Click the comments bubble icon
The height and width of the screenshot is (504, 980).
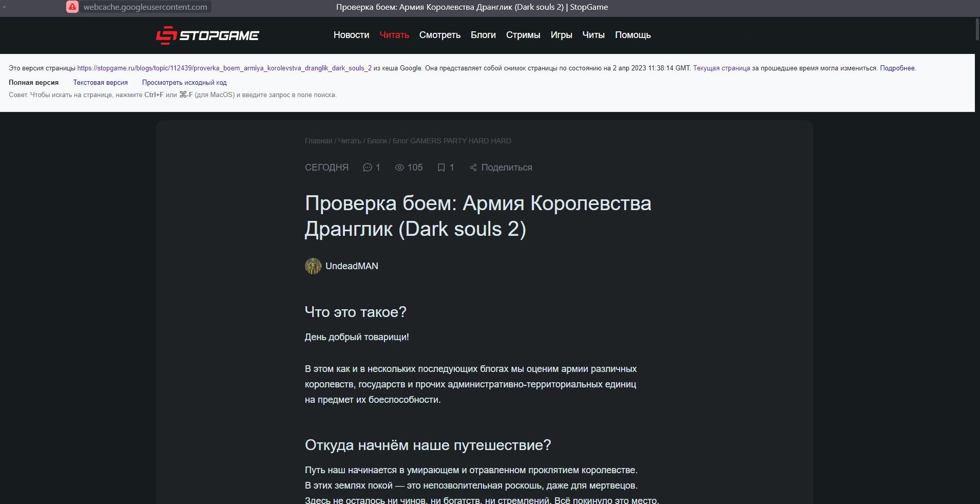(x=367, y=167)
